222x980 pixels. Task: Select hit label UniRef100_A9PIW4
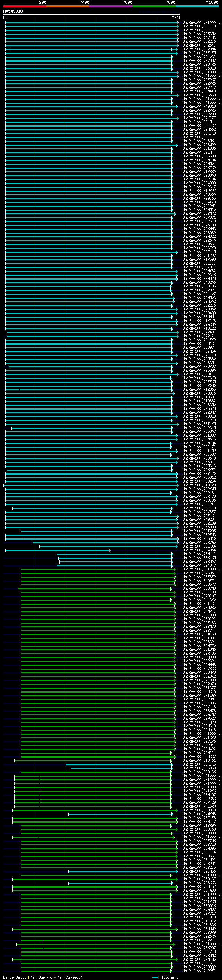click(199, 179)
